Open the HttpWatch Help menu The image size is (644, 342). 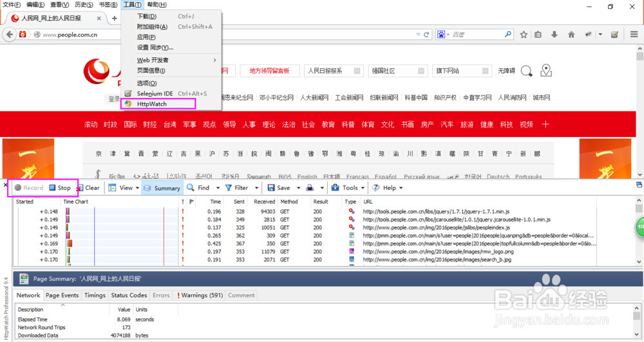(x=387, y=187)
